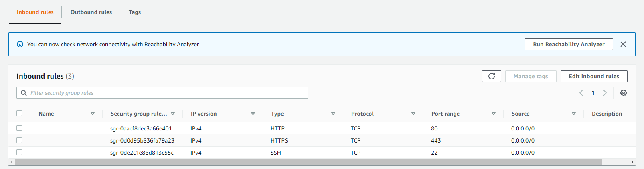
Task: Sort by the Protocol column arrow
Action: [413, 114]
